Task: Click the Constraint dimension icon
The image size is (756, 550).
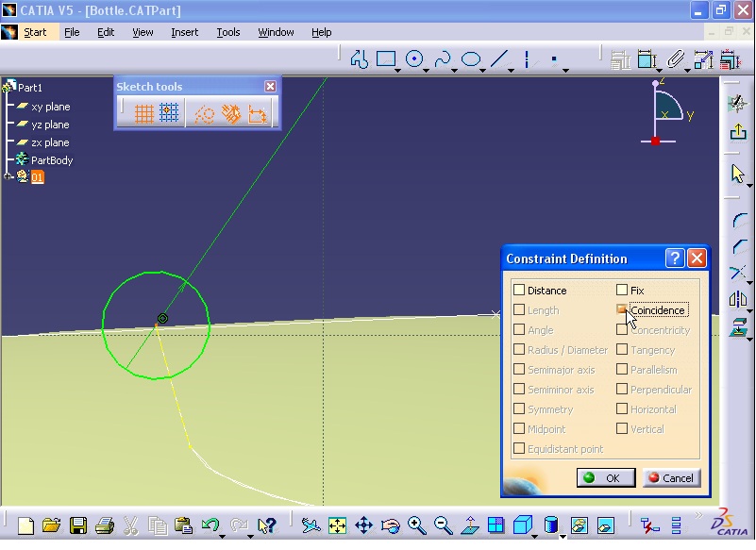Action: click(x=647, y=59)
